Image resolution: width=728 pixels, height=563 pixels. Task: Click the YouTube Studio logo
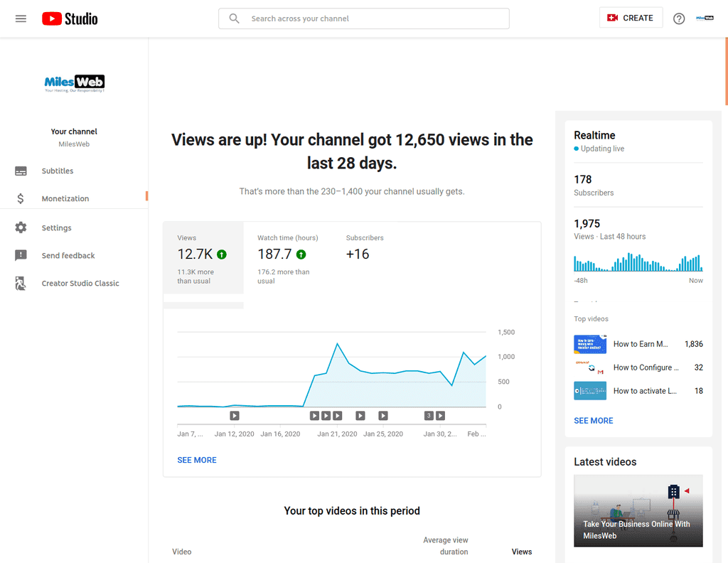pyautogui.click(x=70, y=18)
